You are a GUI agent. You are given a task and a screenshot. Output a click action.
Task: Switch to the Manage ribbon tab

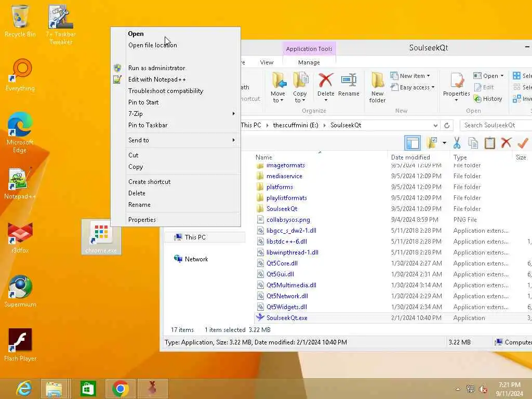click(x=309, y=62)
